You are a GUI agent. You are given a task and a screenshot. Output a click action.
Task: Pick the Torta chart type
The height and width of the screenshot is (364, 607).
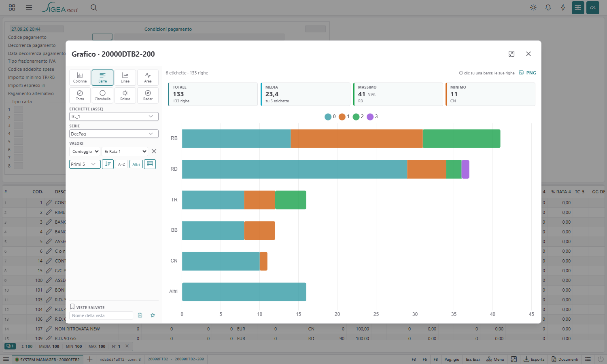[80, 95]
